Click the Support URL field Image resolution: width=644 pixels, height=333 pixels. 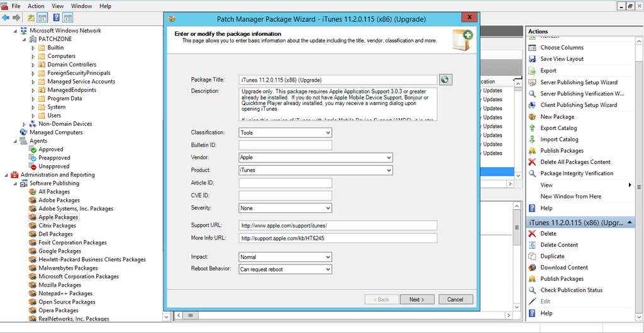tap(338, 226)
